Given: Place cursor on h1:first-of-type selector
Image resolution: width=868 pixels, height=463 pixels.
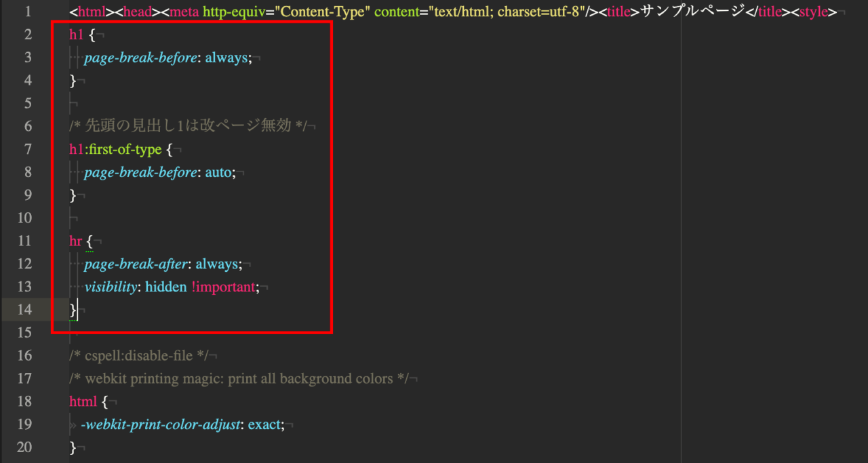Looking at the screenshot, I should [115, 149].
